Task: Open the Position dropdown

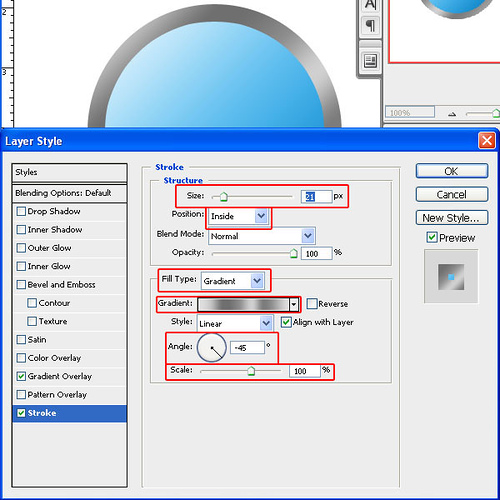Action: click(x=238, y=216)
